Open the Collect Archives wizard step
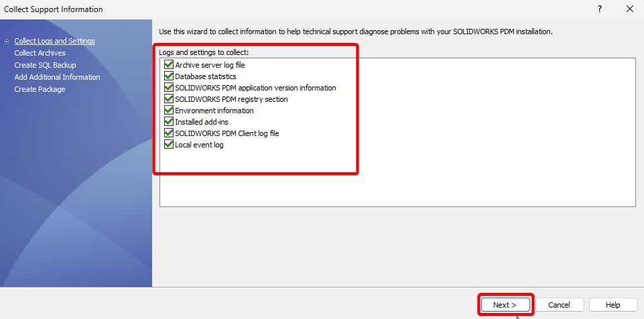This screenshot has width=644, height=319. click(40, 53)
